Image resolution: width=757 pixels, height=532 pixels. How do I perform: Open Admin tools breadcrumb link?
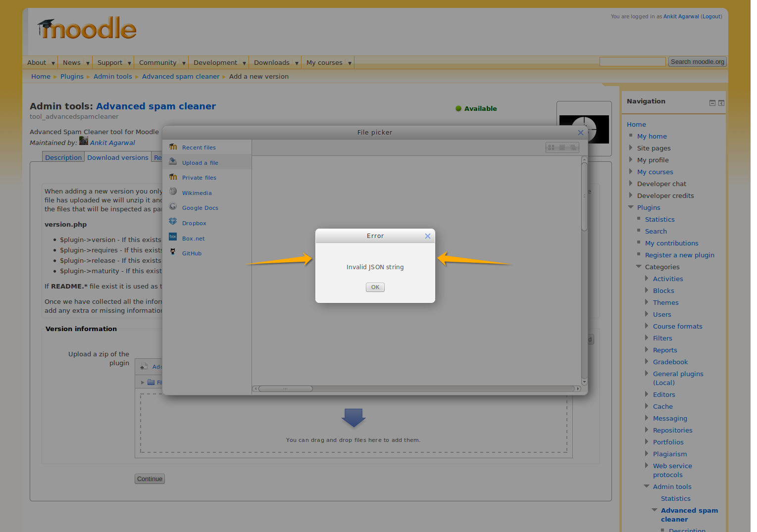click(113, 77)
